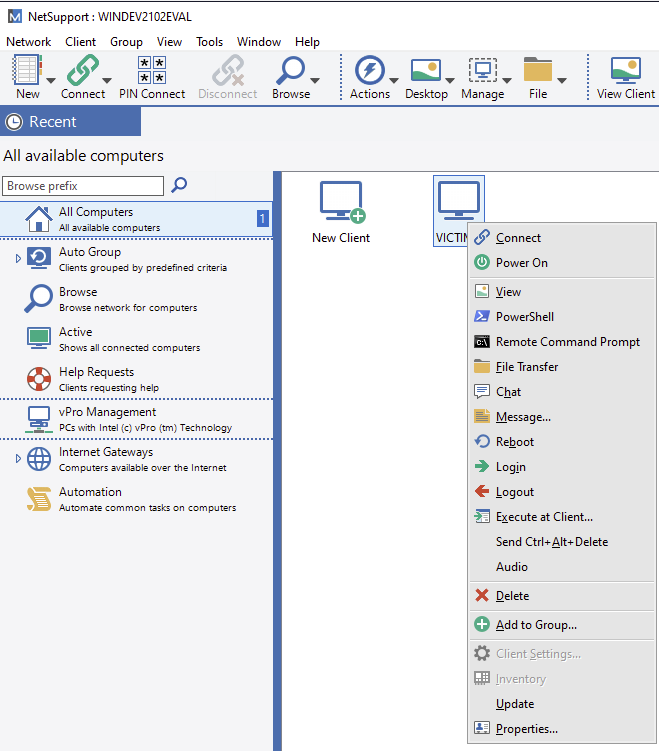Open the File toolbar dropdown arrow
The width and height of the screenshot is (659, 751).
[x=562, y=80]
